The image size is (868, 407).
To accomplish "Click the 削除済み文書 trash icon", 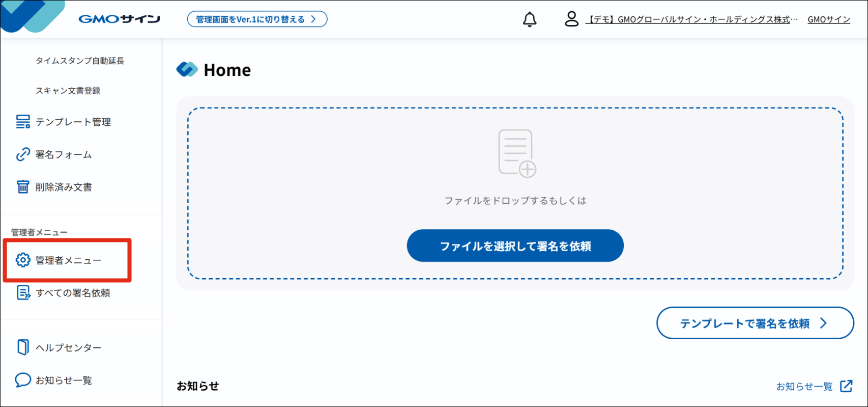I will 23,187.
